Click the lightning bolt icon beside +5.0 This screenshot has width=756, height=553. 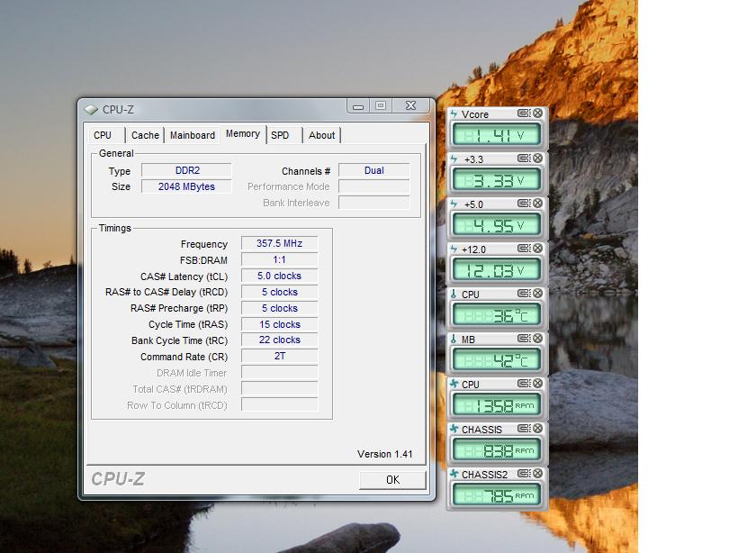point(454,204)
